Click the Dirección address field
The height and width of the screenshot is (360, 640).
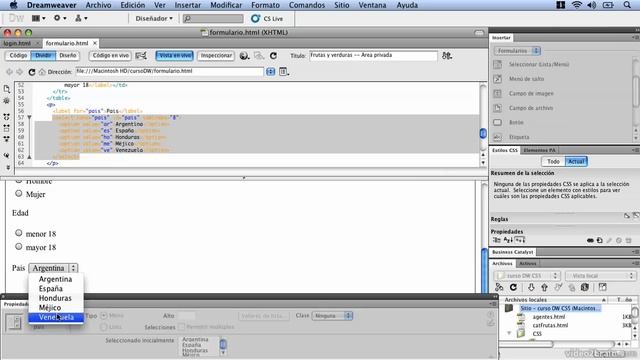tap(169, 71)
